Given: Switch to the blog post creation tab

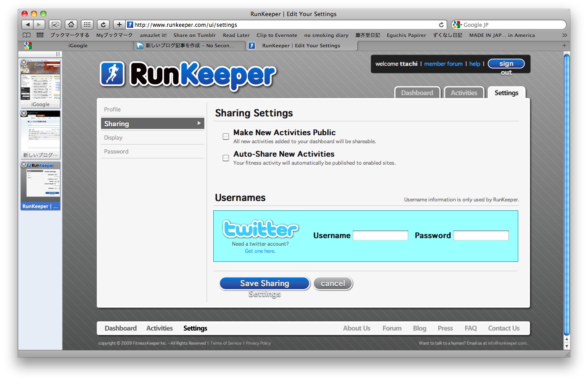Looking at the screenshot, I should point(190,46).
